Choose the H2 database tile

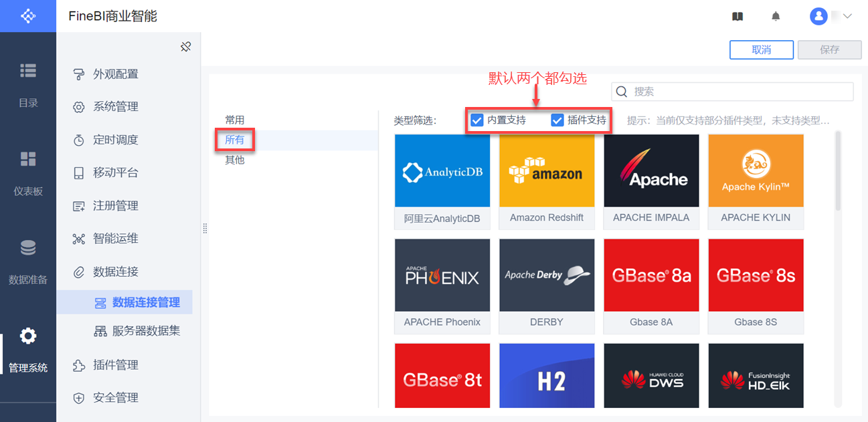[x=547, y=375]
